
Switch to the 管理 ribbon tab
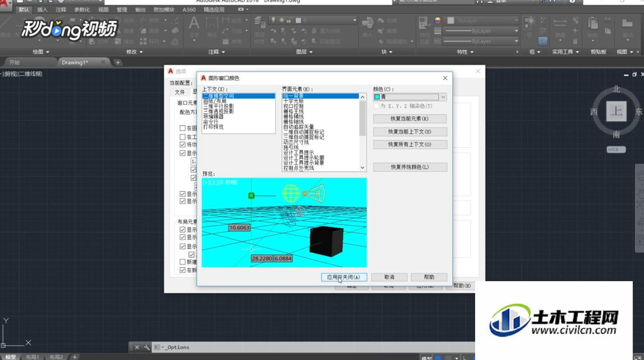click(122, 9)
